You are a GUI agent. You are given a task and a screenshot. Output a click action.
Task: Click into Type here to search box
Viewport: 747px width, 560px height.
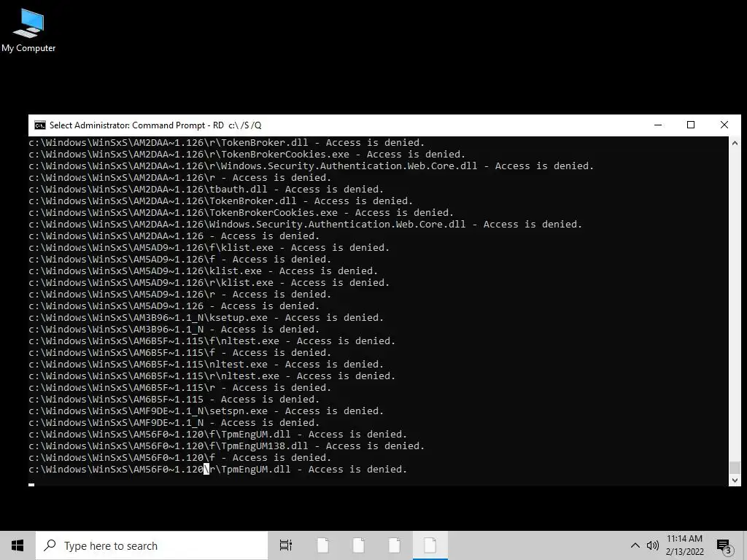tap(152, 545)
